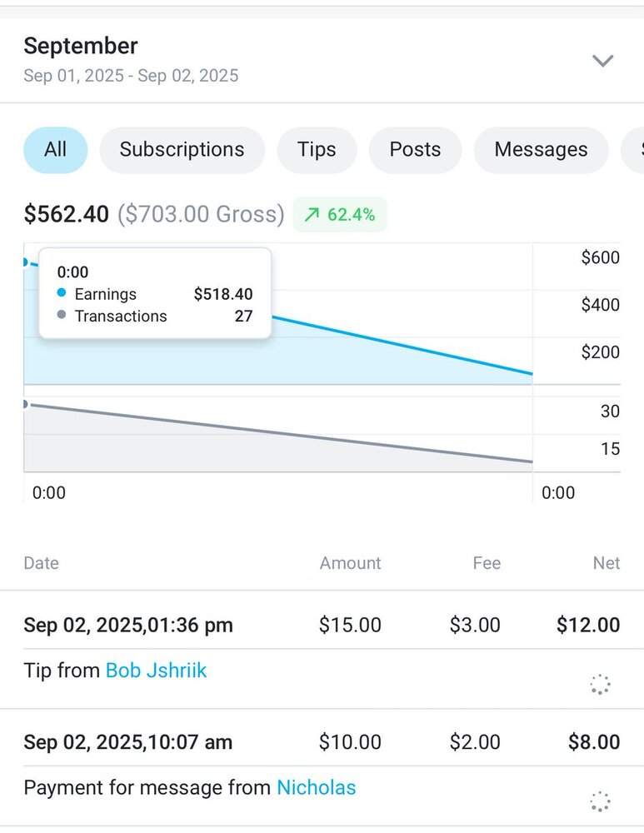Show only Tips earnings

coord(317,150)
